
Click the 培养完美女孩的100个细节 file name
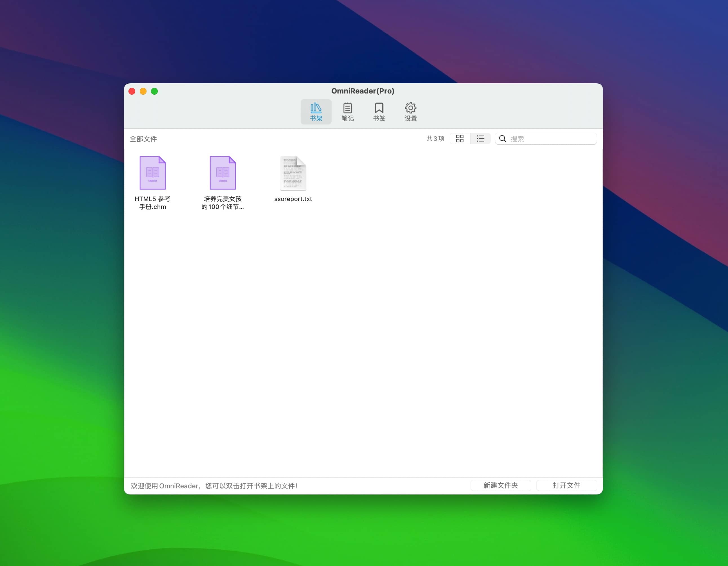point(223,203)
